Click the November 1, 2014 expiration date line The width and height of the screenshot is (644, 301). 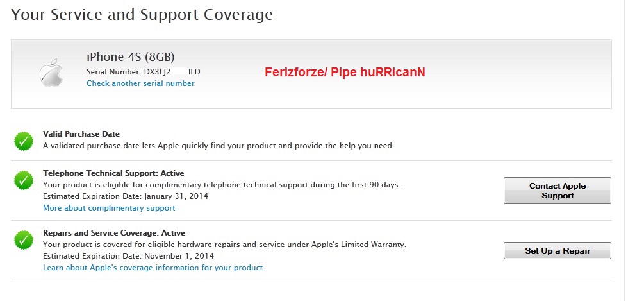128,256
